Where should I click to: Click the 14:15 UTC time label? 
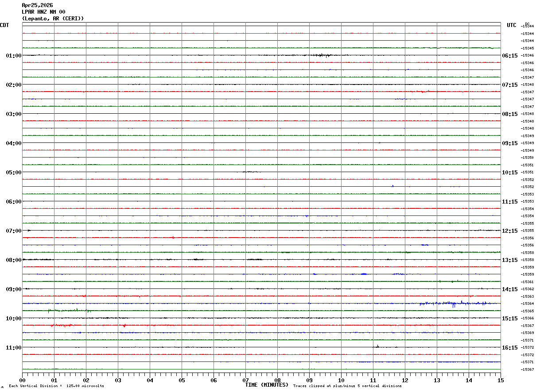(509, 289)
